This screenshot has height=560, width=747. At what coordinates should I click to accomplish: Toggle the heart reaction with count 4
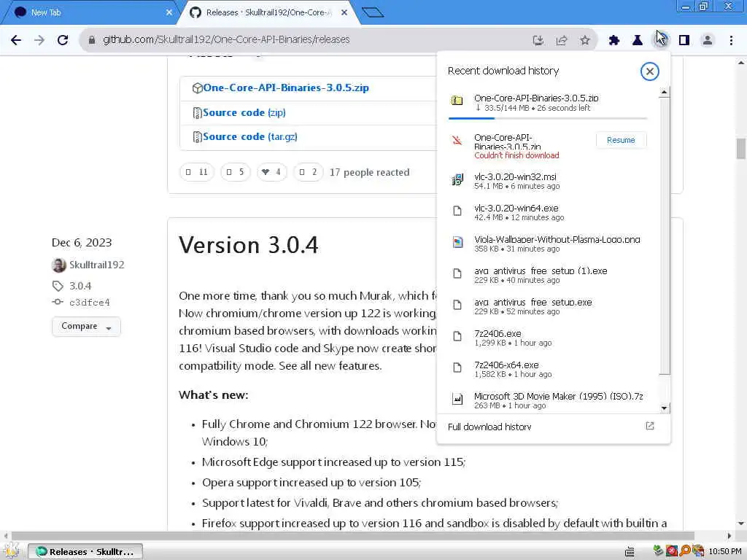(x=271, y=172)
